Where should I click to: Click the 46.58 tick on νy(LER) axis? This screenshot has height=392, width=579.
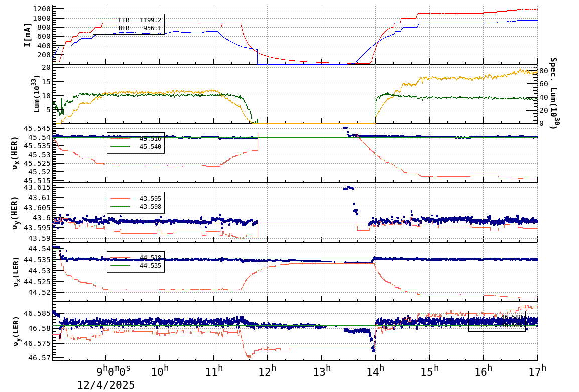[40, 328]
